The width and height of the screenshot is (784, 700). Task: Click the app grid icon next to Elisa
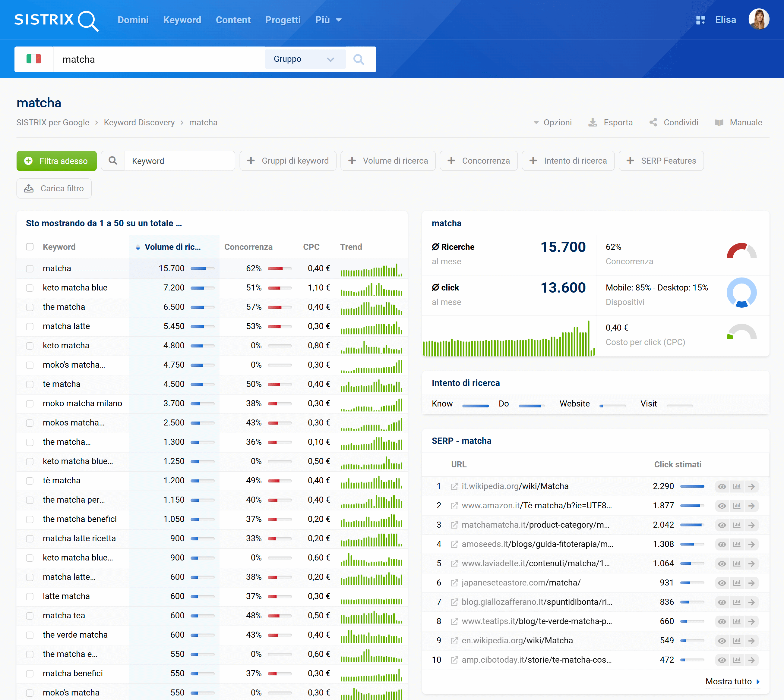(x=701, y=19)
